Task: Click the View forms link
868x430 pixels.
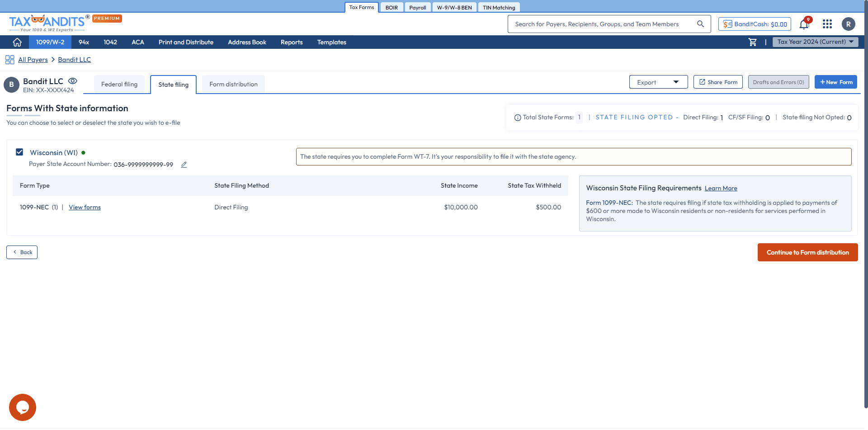Action: 85,207
